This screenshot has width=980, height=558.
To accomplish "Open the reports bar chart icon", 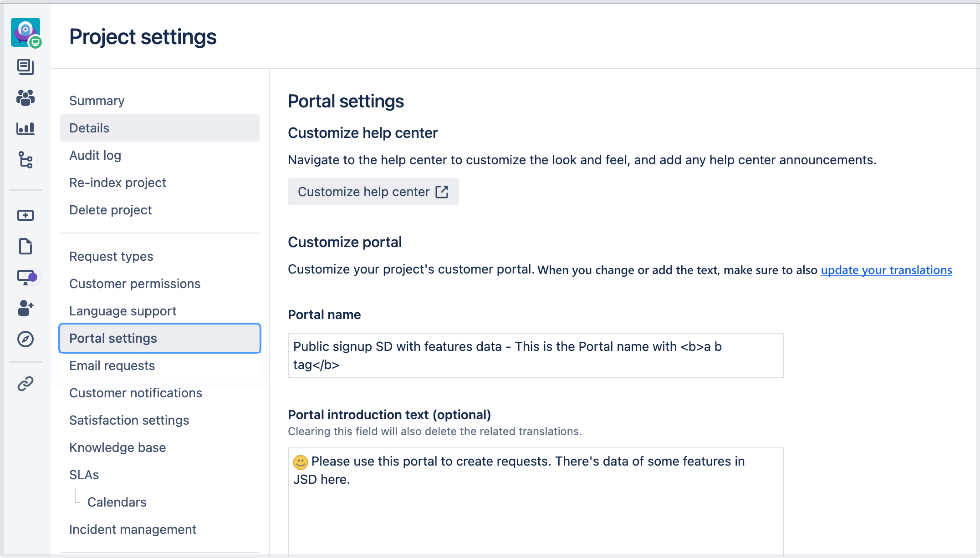I will point(26,129).
